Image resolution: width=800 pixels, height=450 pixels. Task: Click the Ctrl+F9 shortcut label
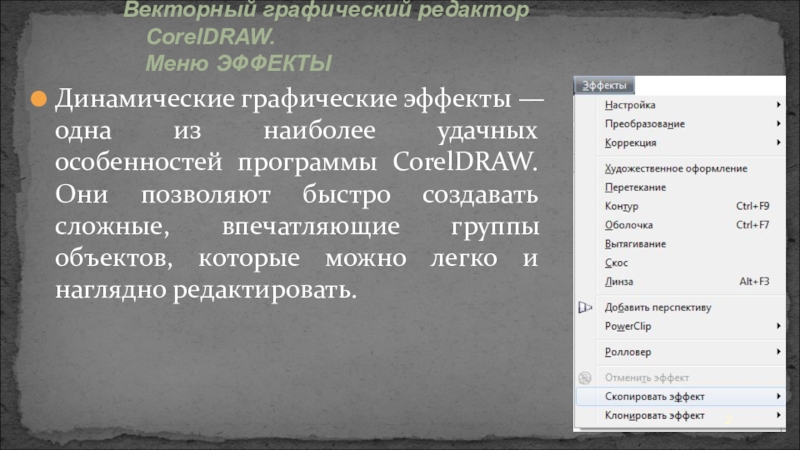pos(753,206)
